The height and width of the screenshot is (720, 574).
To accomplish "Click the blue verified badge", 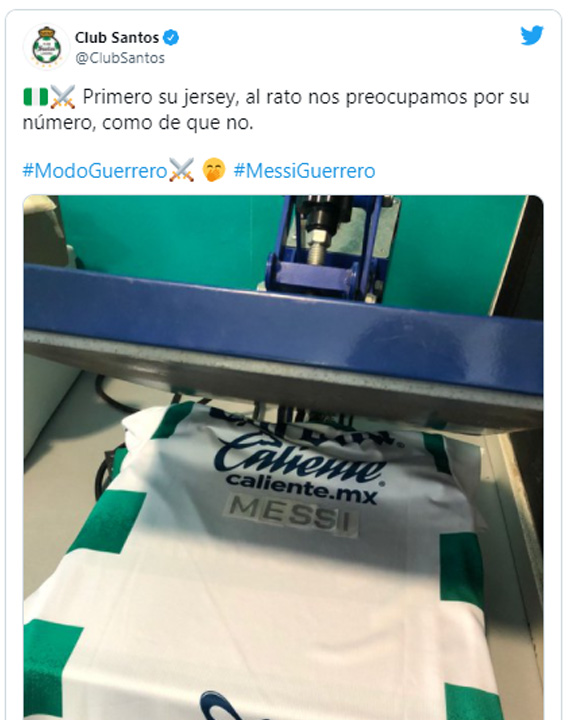I will pos(171,37).
